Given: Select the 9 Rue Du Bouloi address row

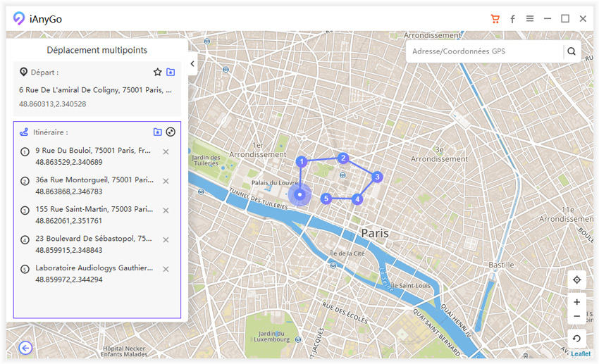Looking at the screenshot, I should (94, 156).
